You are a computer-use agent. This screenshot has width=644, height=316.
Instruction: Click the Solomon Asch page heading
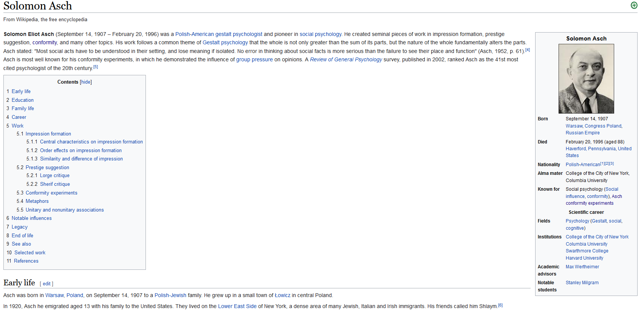click(38, 6)
